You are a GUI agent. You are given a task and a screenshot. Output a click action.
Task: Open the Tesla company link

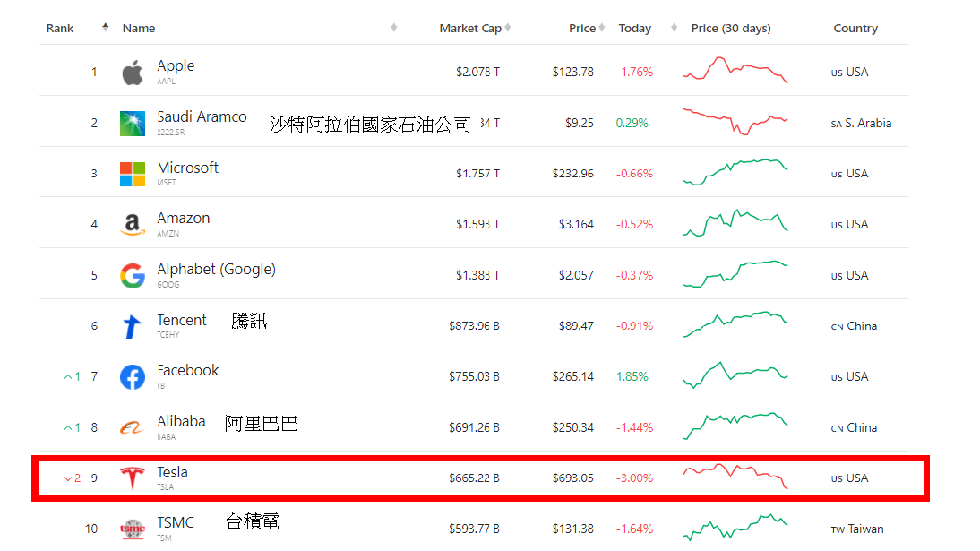click(x=172, y=472)
